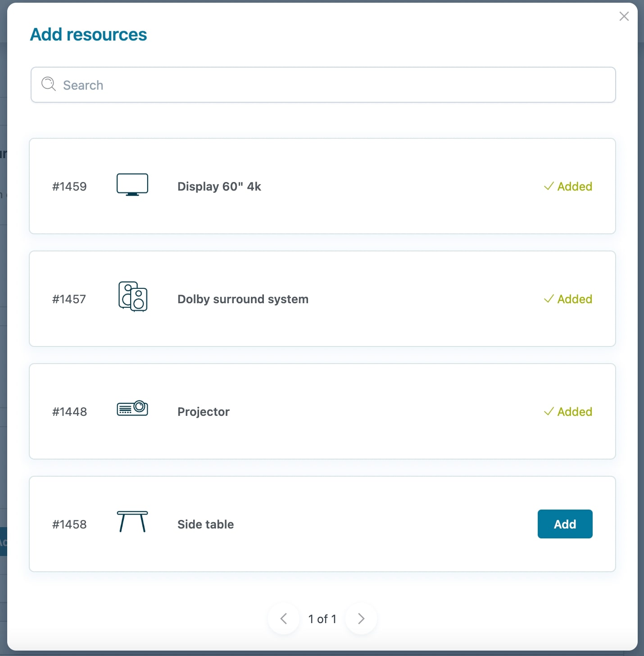
Task: Select the Projector resource name
Action: pyautogui.click(x=204, y=412)
